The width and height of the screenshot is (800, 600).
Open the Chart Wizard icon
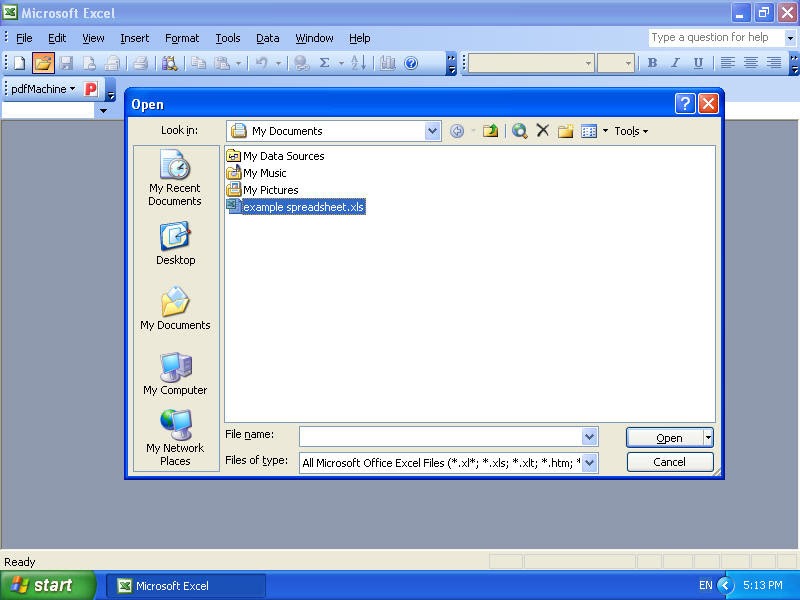[x=388, y=62]
